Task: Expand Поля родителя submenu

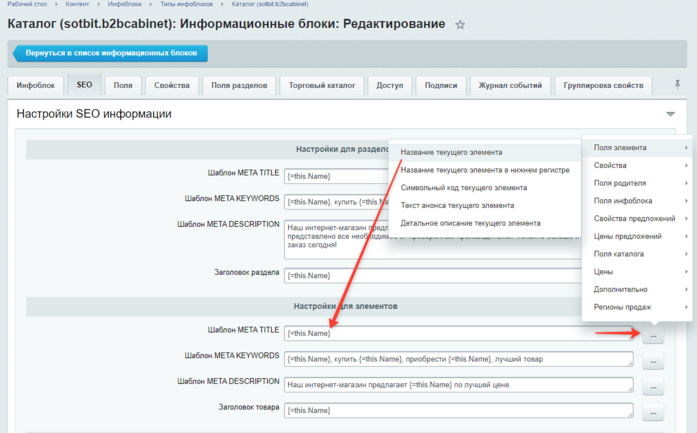Action: [637, 183]
